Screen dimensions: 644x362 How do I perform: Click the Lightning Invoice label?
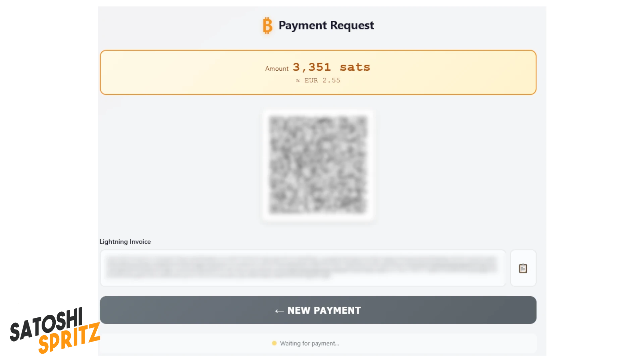pyautogui.click(x=125, y=242)
